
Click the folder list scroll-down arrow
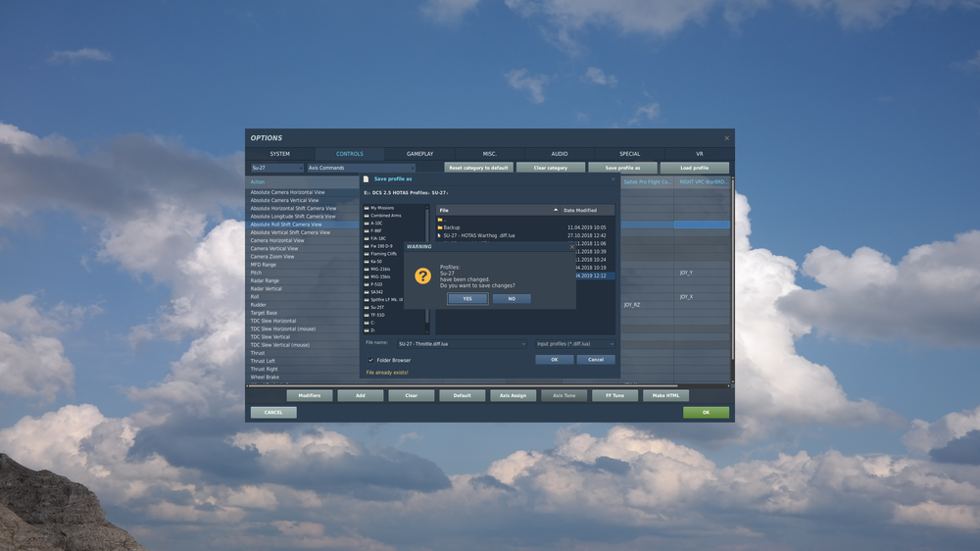tap(427, 331)
